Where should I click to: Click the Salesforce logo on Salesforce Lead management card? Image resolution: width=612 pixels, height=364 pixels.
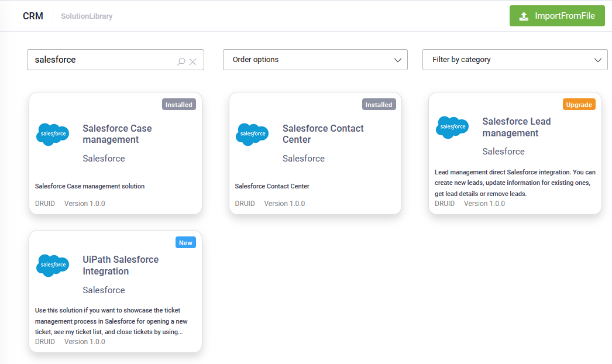[452, 127]
